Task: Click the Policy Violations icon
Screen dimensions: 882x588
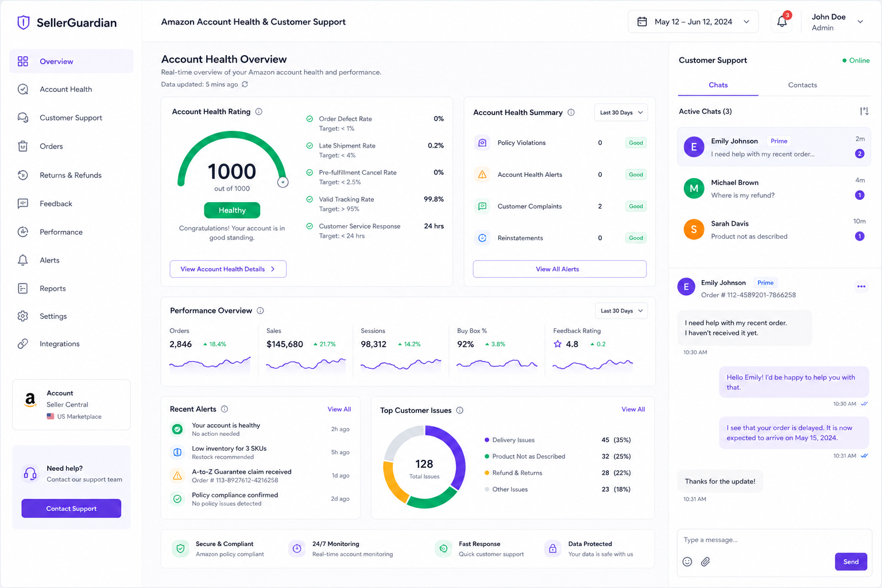Action: coord(482,143)
